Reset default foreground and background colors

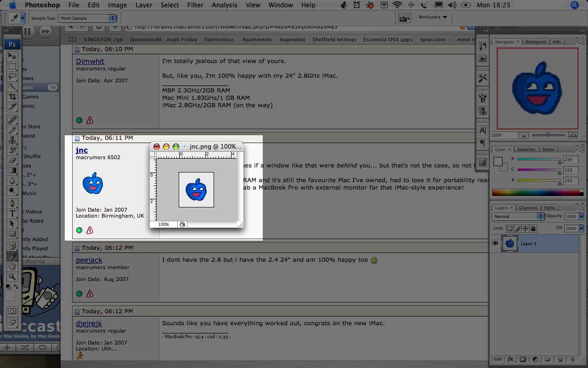[x=8, y=287]
